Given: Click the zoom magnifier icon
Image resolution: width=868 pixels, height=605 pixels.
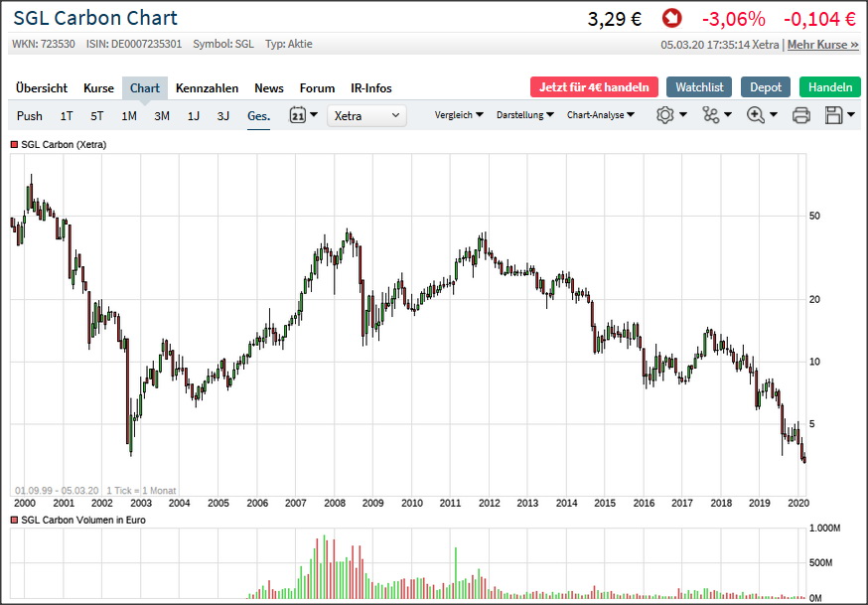Looking at the screenshot, I should (x=756, y=115).
